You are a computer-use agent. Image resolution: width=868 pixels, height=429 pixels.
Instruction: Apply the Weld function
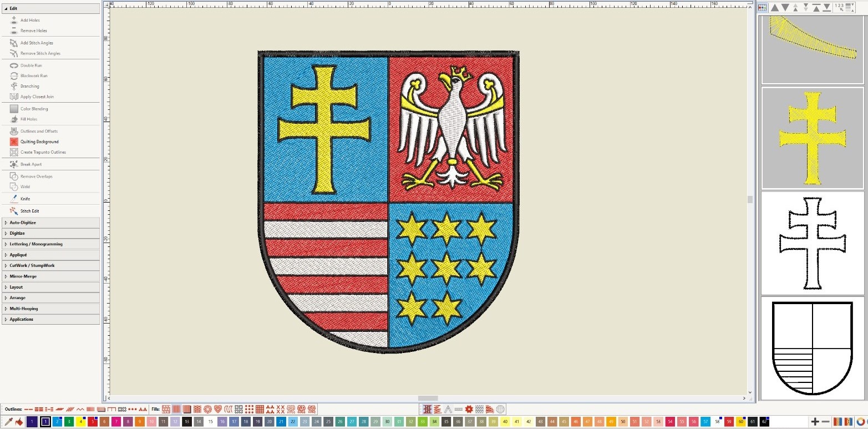click(26, 186)
